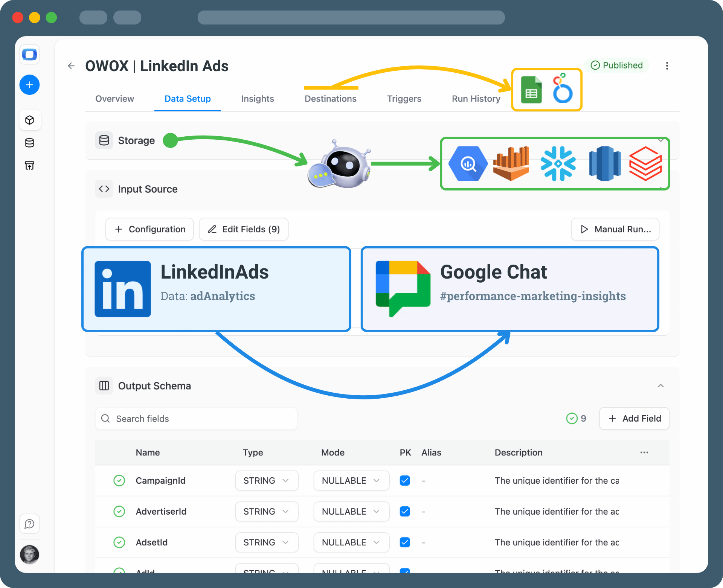Click the back arrow next to title

pos(71,66)
